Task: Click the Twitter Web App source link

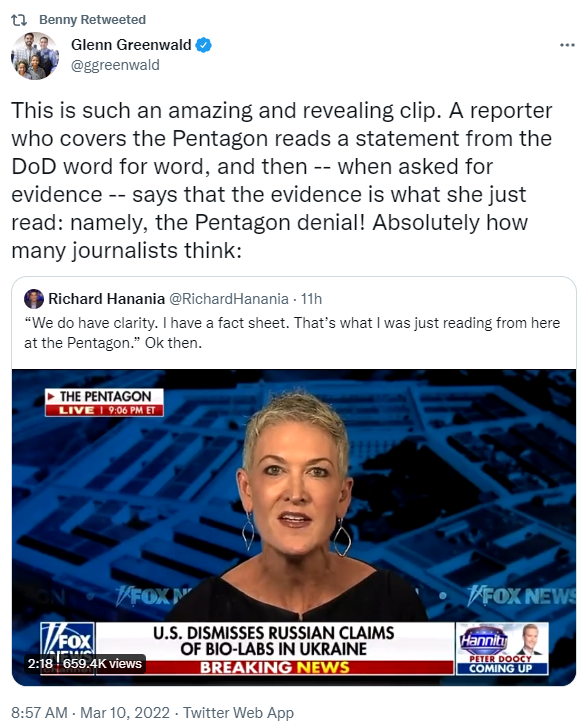Action: pos(238,712)
